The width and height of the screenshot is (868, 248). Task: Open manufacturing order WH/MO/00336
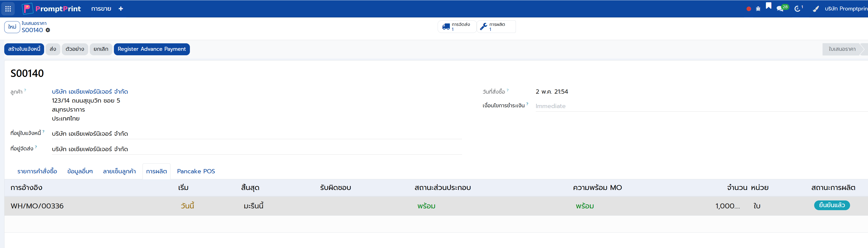click(37, 206)
